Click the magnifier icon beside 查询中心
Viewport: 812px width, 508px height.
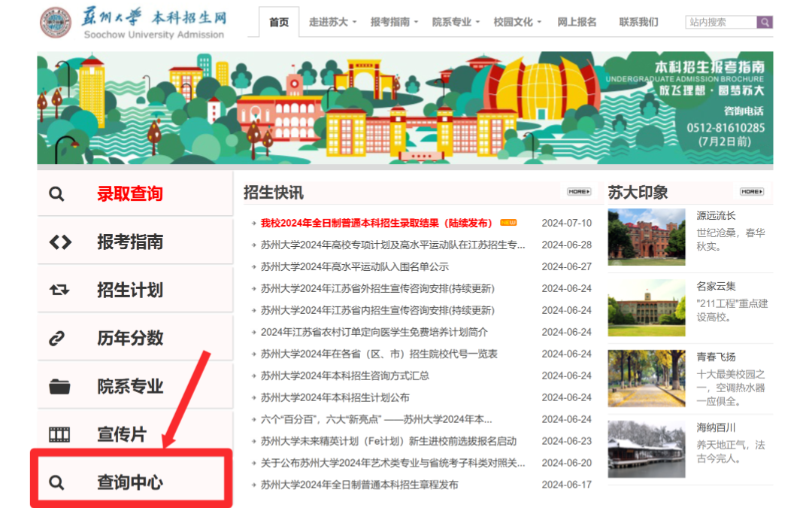point(56,482)
